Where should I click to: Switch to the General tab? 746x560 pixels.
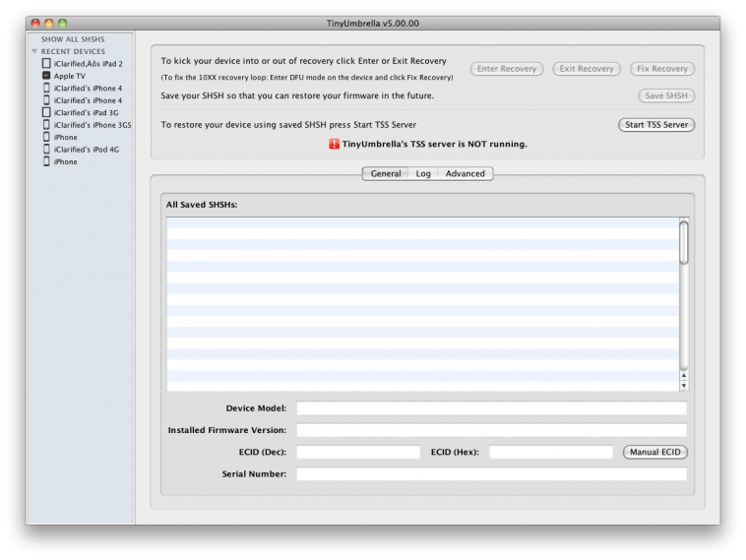(385, 173)
